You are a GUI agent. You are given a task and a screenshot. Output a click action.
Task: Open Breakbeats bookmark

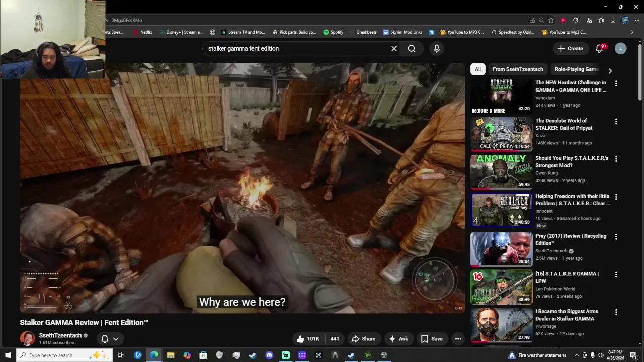(363, 32)
